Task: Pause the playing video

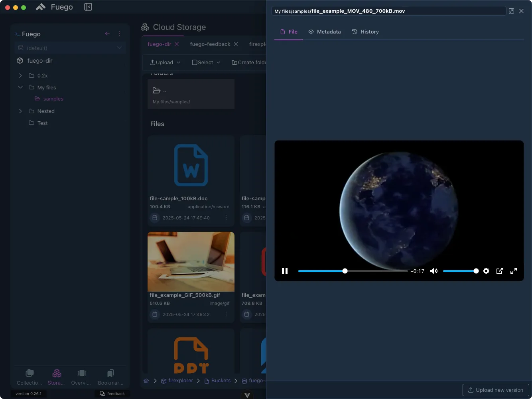Action: pyautogui.click(x=285, y=271)
